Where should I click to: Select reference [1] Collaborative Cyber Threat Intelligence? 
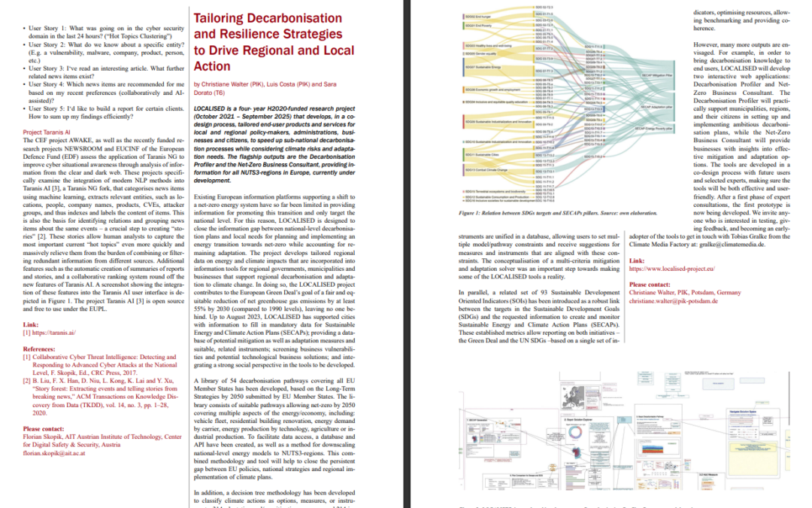(x=101, y=364)
